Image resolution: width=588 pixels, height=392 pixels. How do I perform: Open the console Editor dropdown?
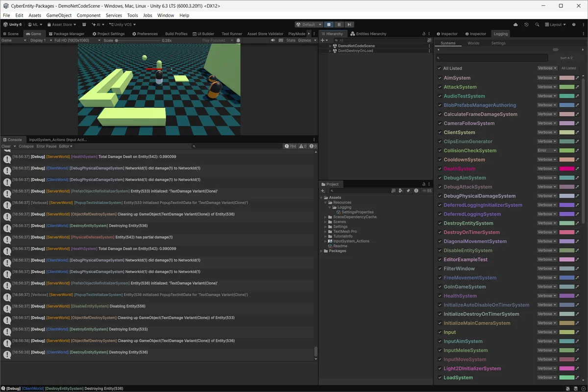point(65,146)
